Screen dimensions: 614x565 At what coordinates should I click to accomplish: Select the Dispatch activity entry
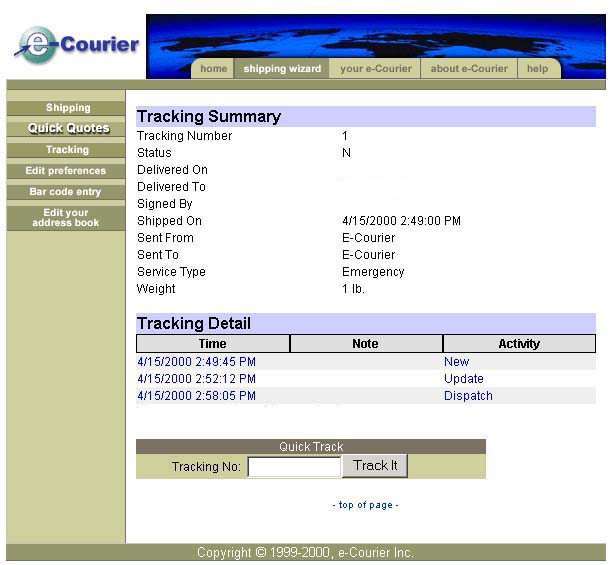point(468,396)
